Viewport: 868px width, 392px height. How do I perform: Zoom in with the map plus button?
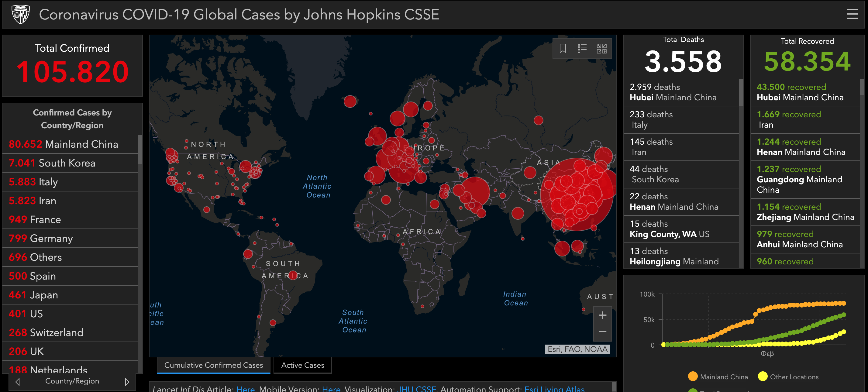pos(602,315)
